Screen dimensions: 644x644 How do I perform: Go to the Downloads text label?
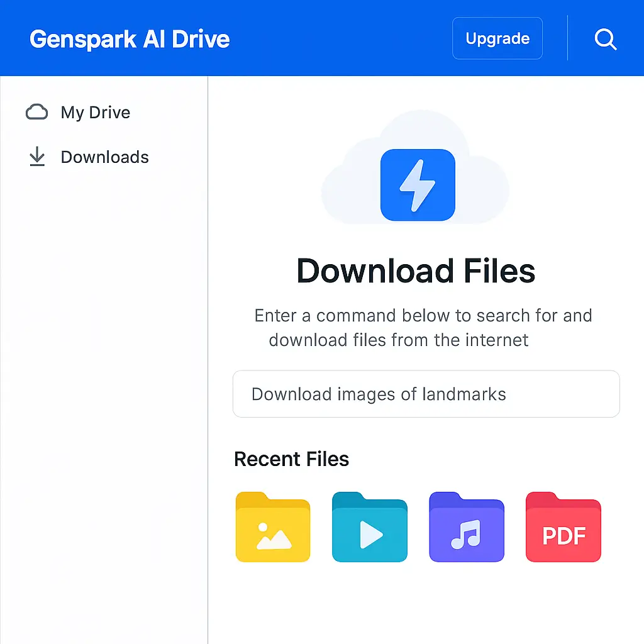pyautogui.click(x=104, y=157)
